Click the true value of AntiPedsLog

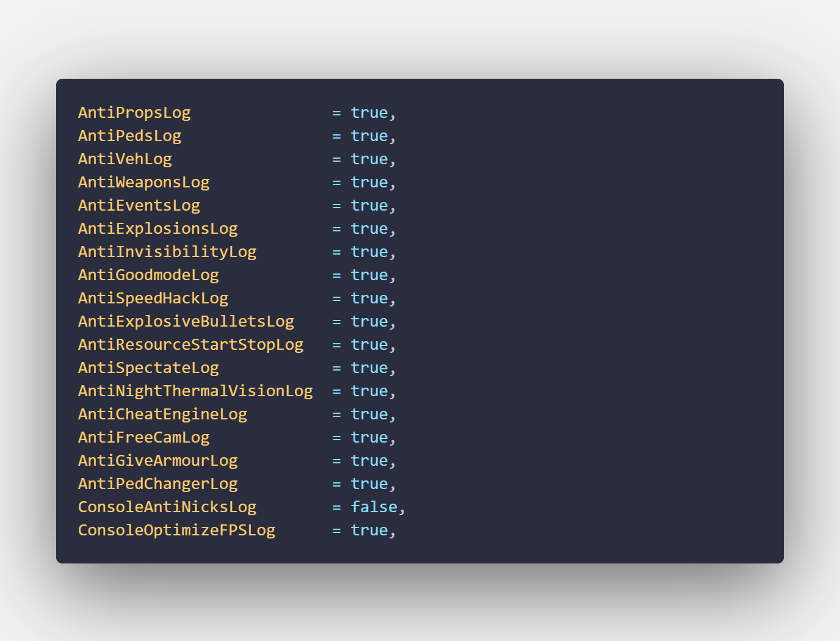(369, 136)
